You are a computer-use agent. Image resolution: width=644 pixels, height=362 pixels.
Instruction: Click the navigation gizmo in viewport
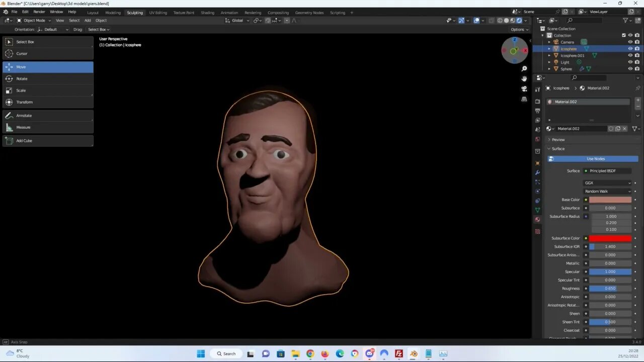click(x=514, y=50)
